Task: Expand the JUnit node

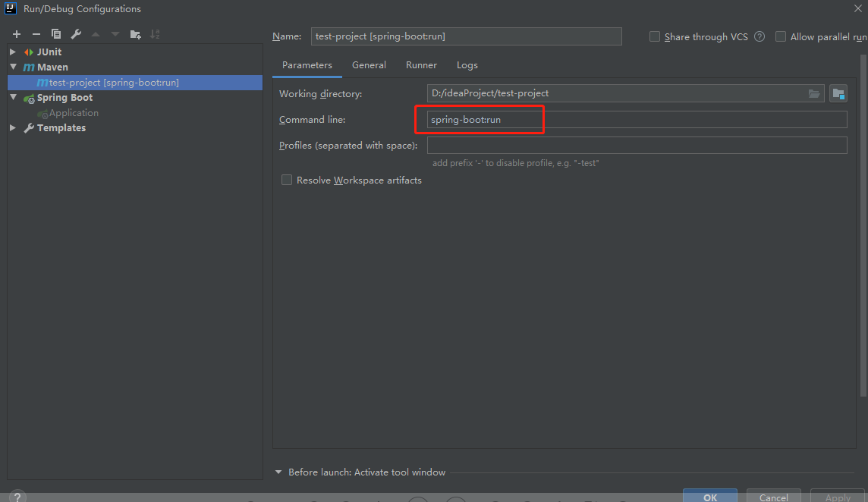Action: point(13,52)
